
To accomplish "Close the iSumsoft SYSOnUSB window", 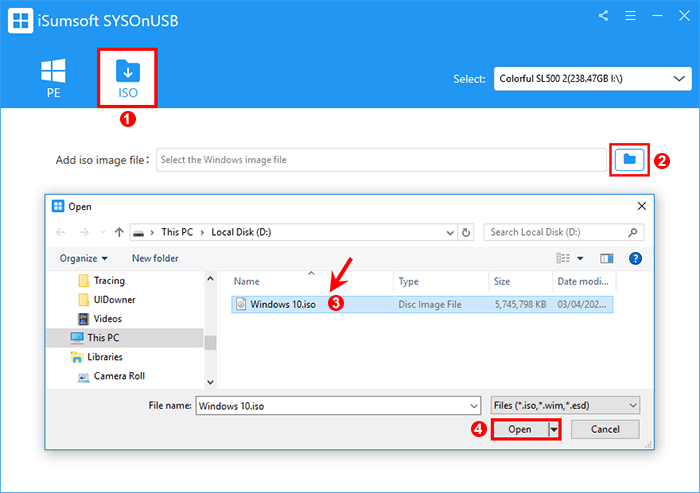I will pyautogui.click(x=684, y=16).
